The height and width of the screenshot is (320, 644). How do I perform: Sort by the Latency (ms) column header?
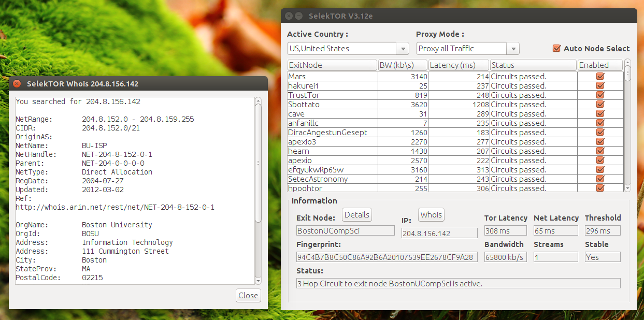(459, 65)
